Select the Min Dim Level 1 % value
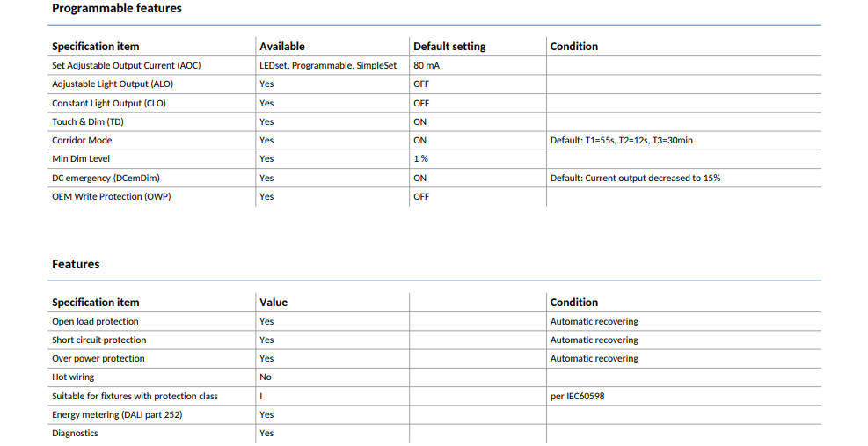 [420, 158]
